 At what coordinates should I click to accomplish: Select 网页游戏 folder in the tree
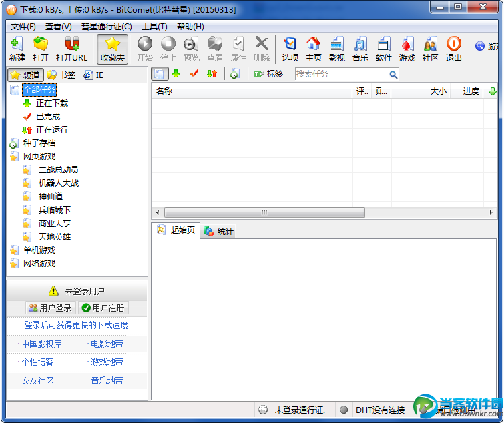click(x=39, y=157)
